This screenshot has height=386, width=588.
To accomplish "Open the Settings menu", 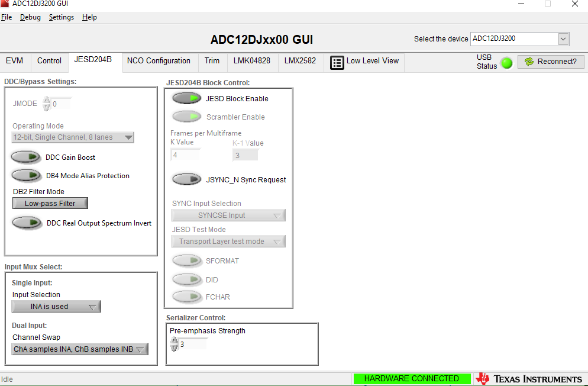I will (x=62, y=17).
